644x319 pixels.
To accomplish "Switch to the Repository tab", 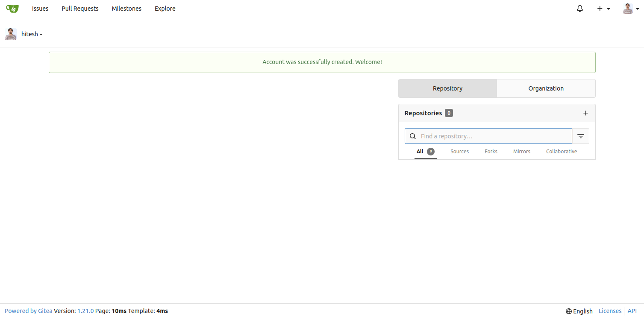I will (x=447, y=88).
